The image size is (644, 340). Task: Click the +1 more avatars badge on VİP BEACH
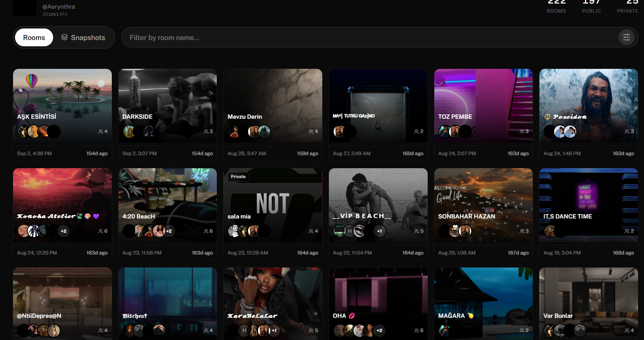(x=379, y=231)
